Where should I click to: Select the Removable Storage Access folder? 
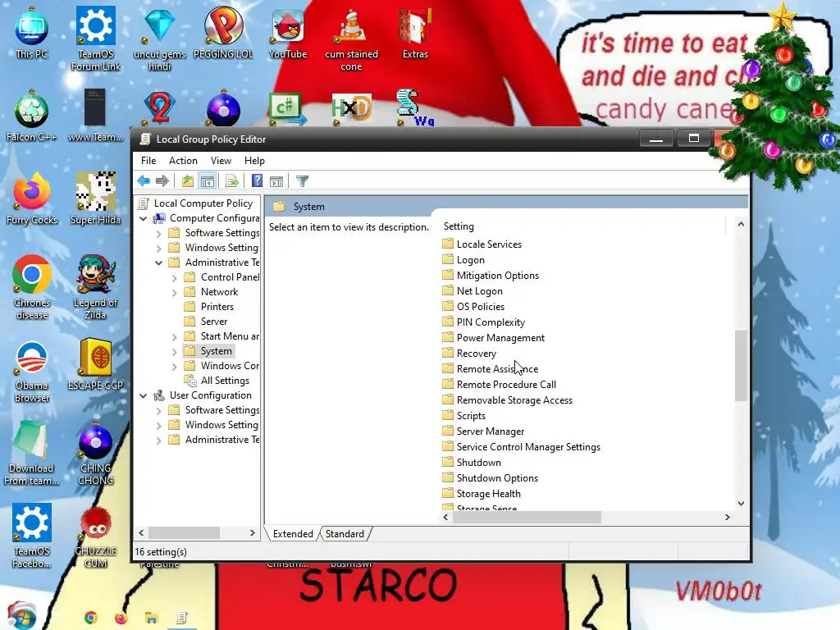(x=514, y=400)
